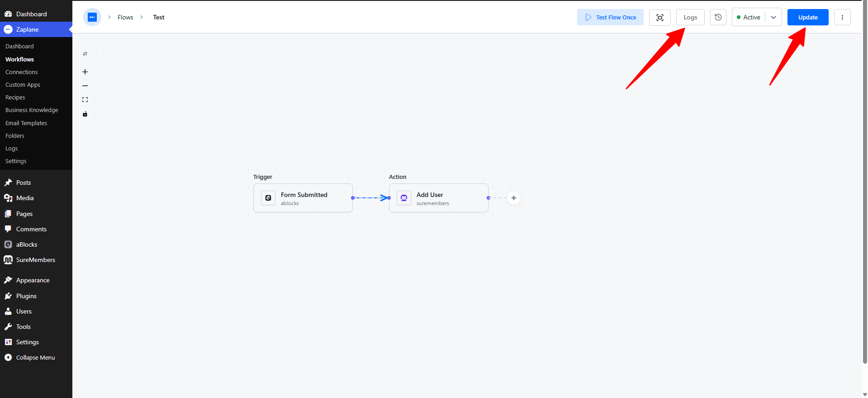Open the Flows breadcrumb link
Screen dimensions: 868x398
125,17
